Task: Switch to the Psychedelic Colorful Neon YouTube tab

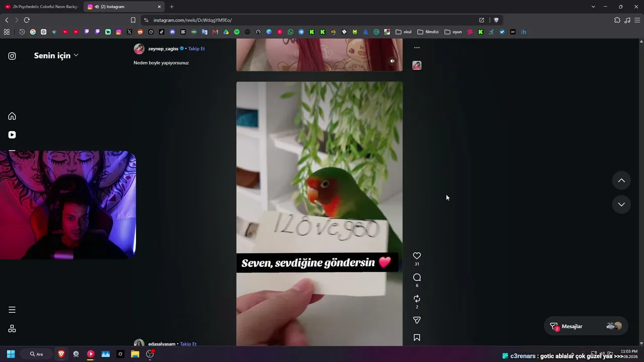Action: pyautogui.click(x=41, y=7)
